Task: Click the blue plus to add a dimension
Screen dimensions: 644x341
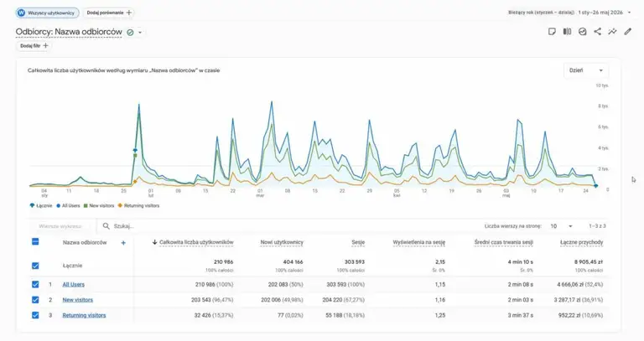Action: (x=123, y=243)
